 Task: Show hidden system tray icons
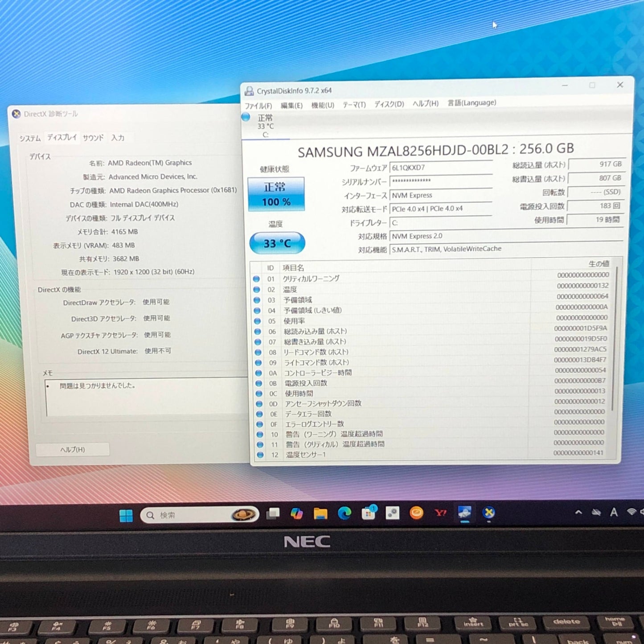(x=578, y=513)
